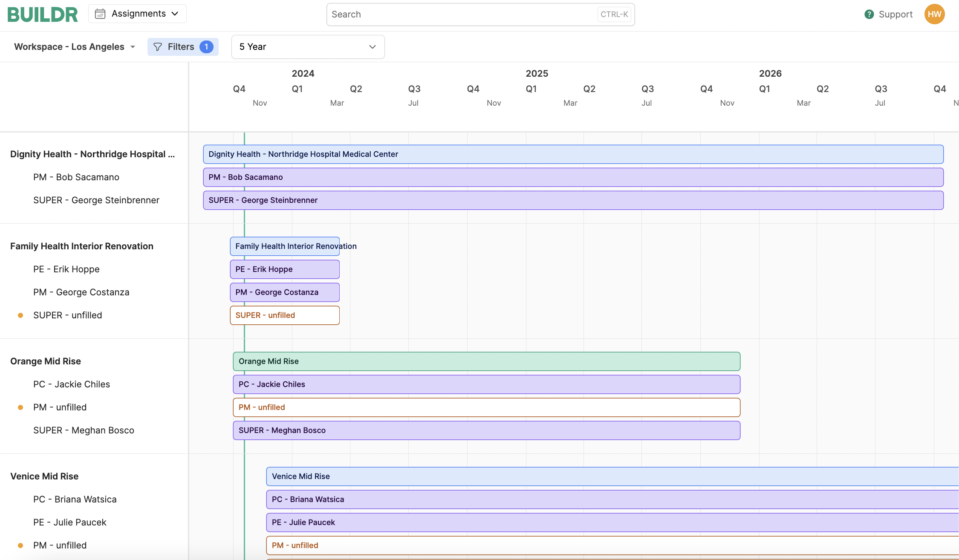The width and height of the screenshot is (959, 560).
Task: Select PE - Julie Paucek in the list
Action: [70, 522]
